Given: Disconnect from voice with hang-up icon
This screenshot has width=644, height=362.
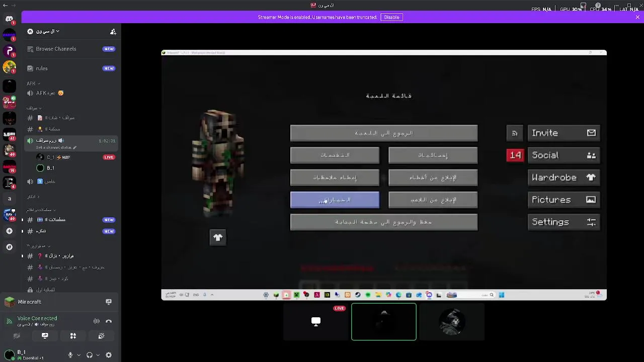Looking at the screenshot, I should click(108, 321).
